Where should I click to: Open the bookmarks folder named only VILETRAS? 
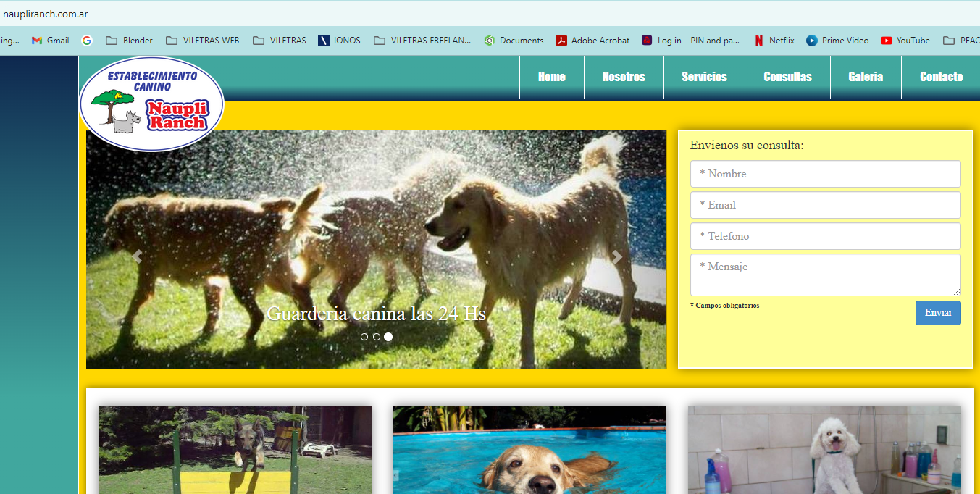click(x=280, y=41)
